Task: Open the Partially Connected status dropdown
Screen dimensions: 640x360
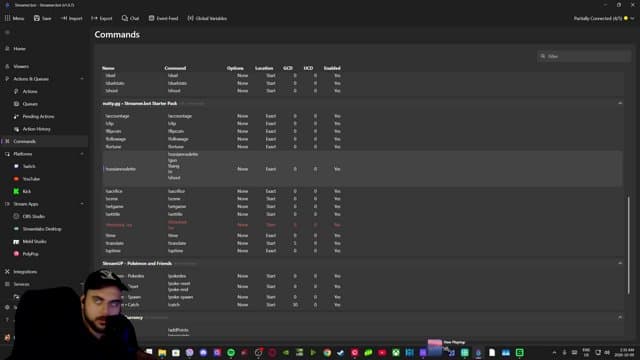Action: (x=604, y=18)
